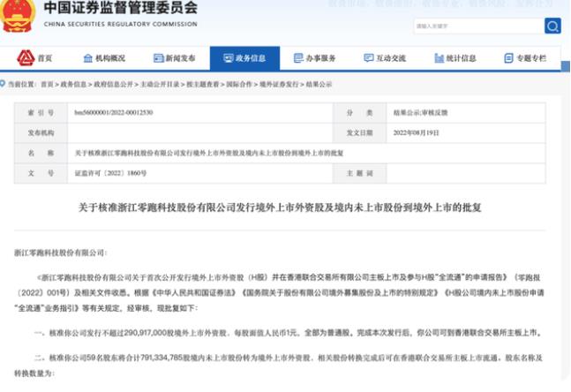The image size is (571, 392).
Task: Select the 政务信息 tab
Action: pyautogui.click(x=244, y=58)
